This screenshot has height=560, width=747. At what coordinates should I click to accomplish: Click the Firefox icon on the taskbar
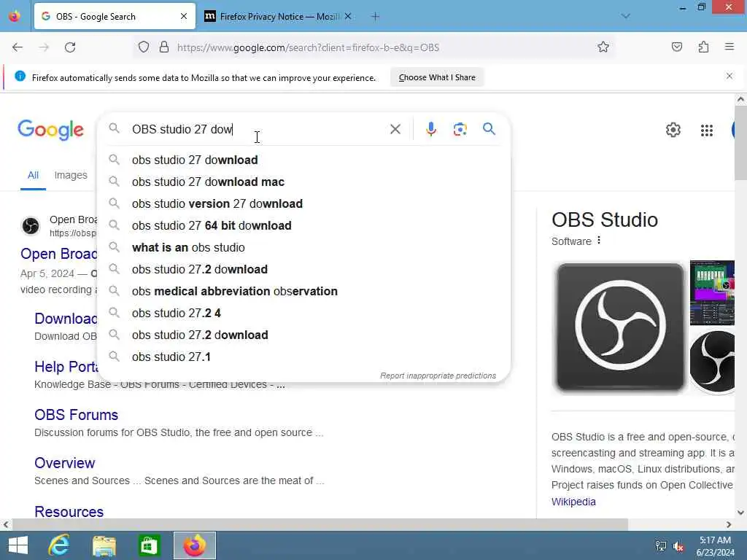coord(194,545)
